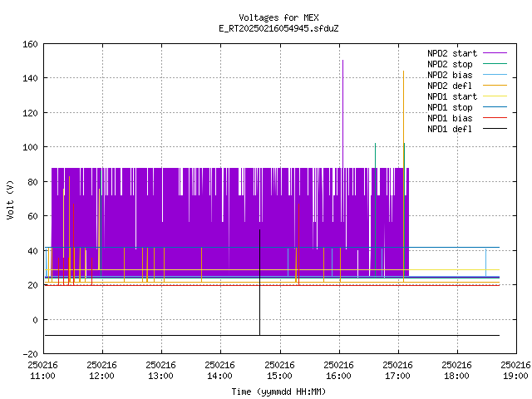
Task: Click the dark blue NPD1 stop legend line
Action: tap(495, 107)
